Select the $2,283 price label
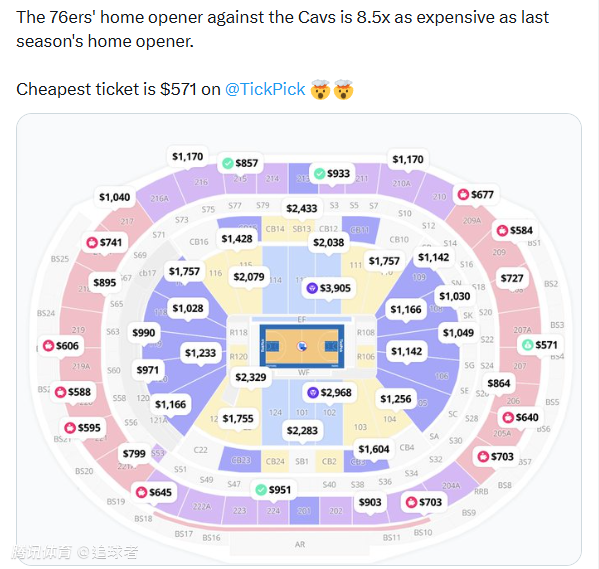Viewport: 599px width, 569px height. click(x=302, y=431)
